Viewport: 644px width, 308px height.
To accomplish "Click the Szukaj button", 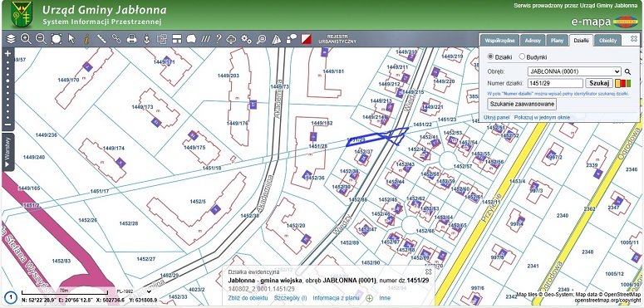I will [x=599, y=83].
